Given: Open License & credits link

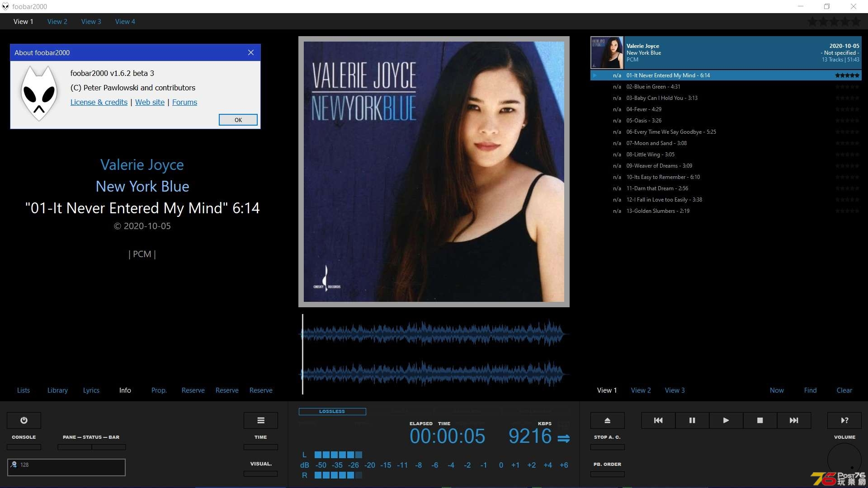Looking at the screenshot, I should tap(99, 102).
